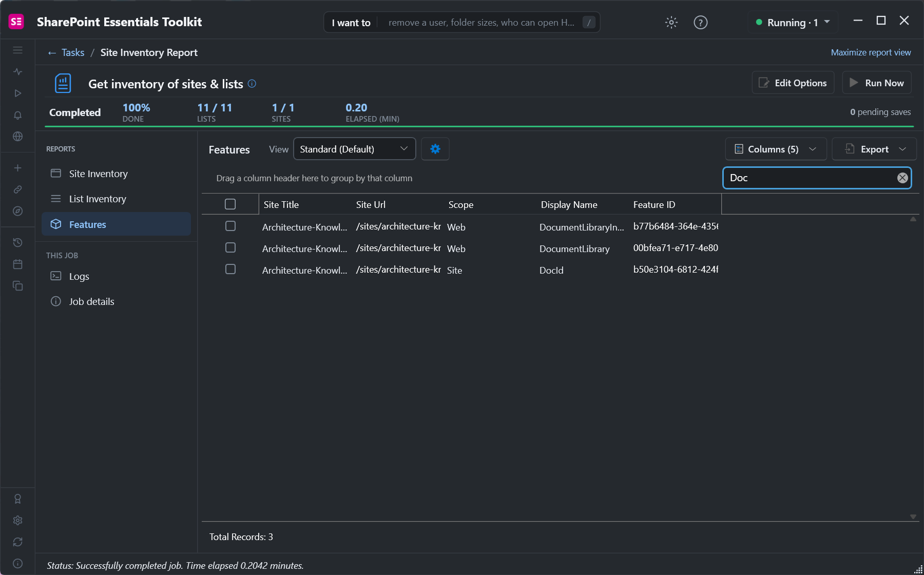Click the plus icon in sidebar

click(x=17, y=168)
